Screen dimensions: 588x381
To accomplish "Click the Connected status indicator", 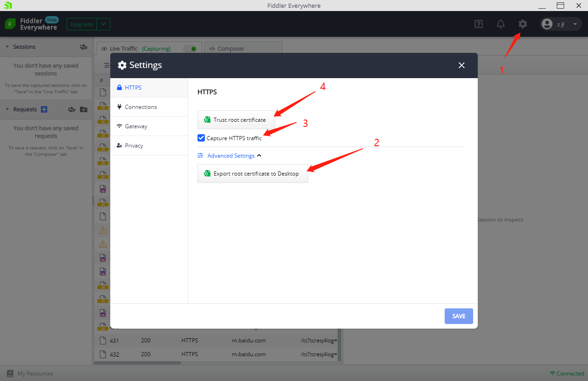I will (567, 374).
